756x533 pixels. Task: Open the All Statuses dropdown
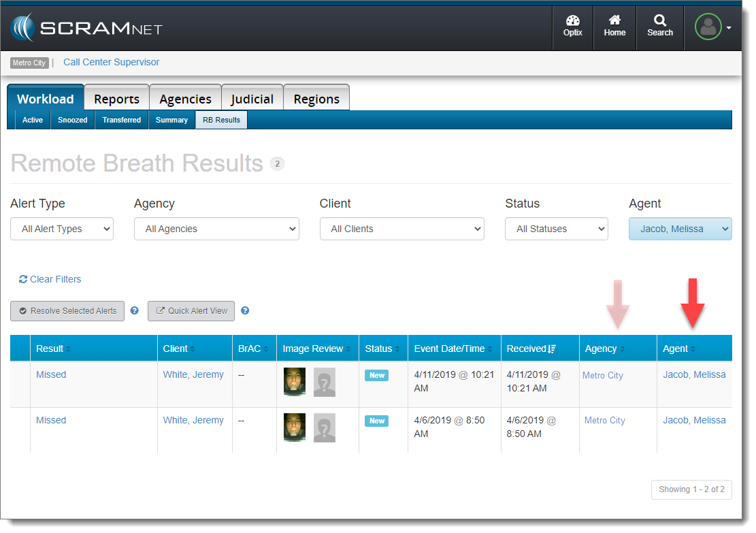[x=556, y=229]
